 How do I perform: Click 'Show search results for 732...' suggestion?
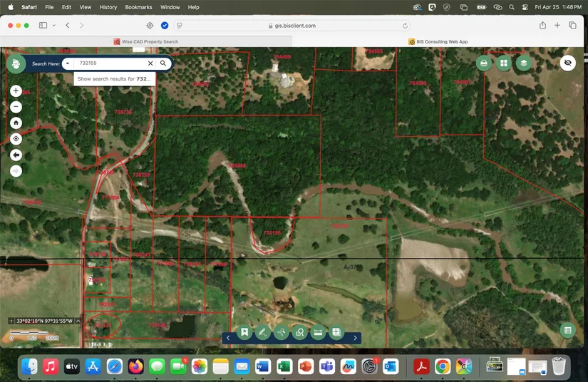114,79
